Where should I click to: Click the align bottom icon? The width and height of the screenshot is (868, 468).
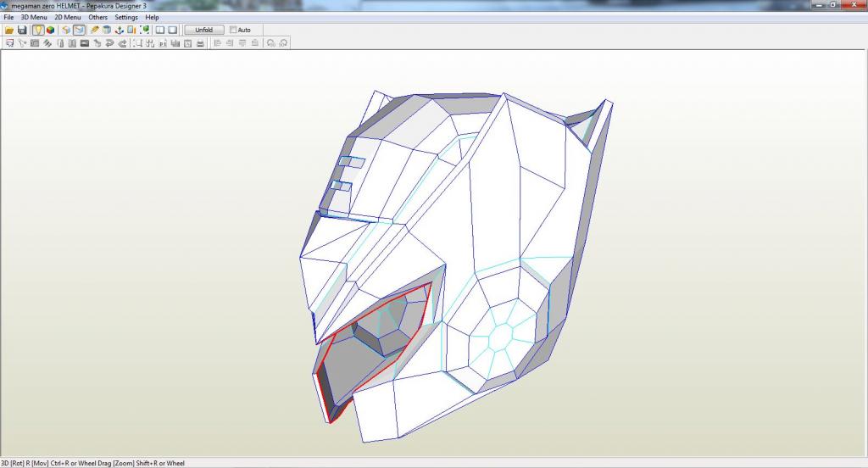tap(254, 42)
